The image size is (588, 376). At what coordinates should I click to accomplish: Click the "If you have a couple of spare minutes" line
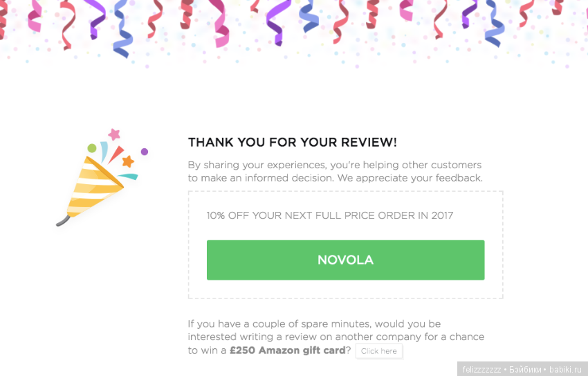[x=314, y=323]
